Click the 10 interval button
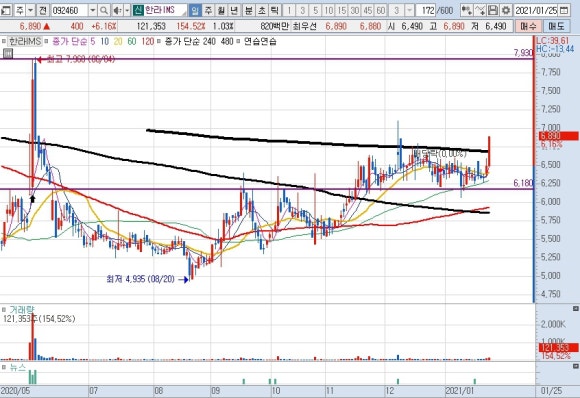The width and height of the screenshot is (580, 398). (328, 10)
